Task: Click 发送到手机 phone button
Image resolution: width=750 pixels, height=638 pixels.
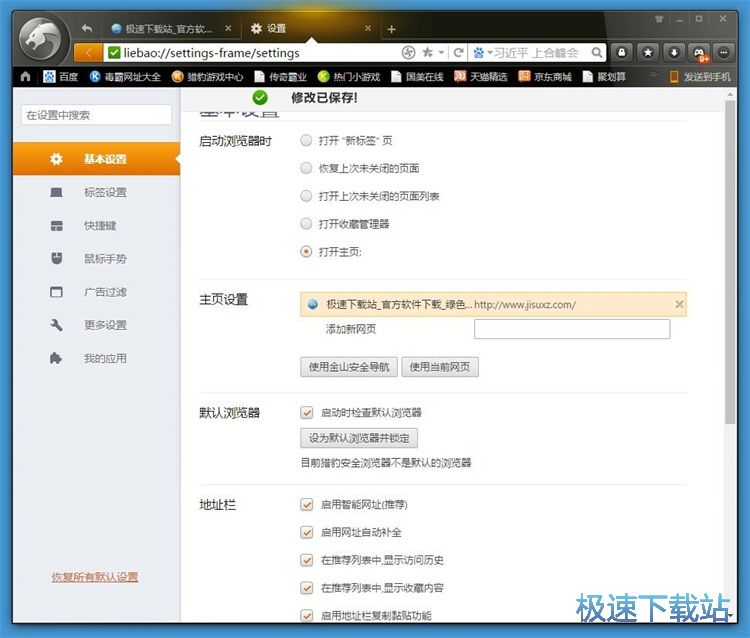Action: pos(700,77)
